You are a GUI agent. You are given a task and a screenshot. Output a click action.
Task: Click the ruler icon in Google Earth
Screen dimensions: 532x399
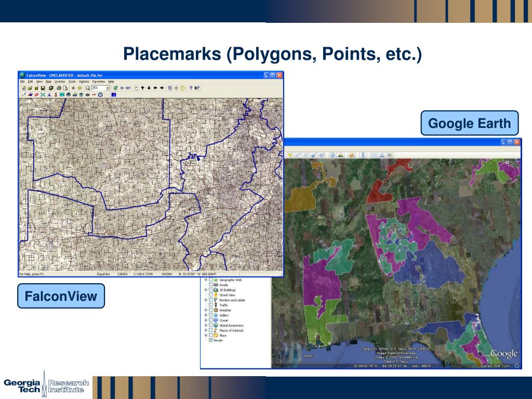click(363, 155)
